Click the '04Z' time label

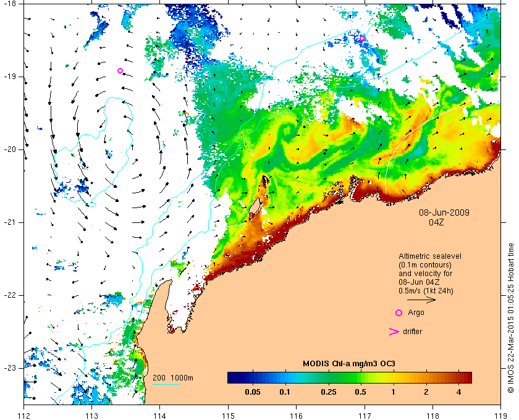point(436,222)
